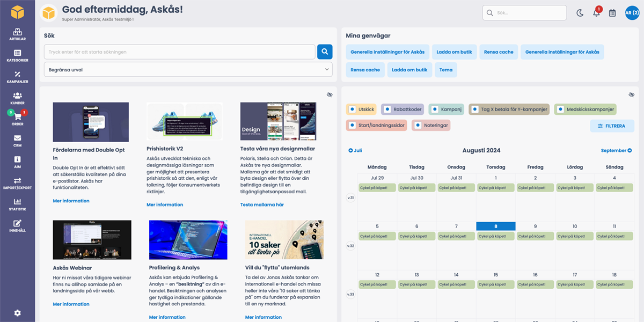
Task: Click the 'Testa våra nya designmallar' heading
Action: [277, 149]
